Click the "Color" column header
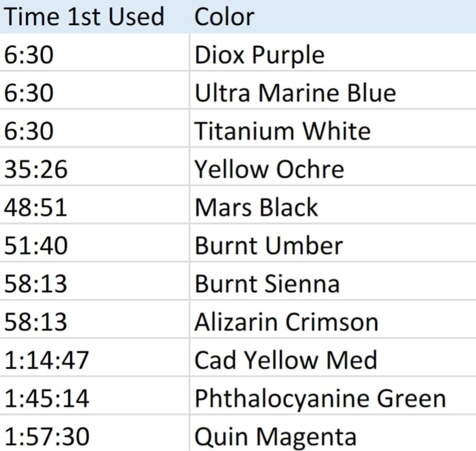Viewport: 476px width, 451px height. (224, 17)
